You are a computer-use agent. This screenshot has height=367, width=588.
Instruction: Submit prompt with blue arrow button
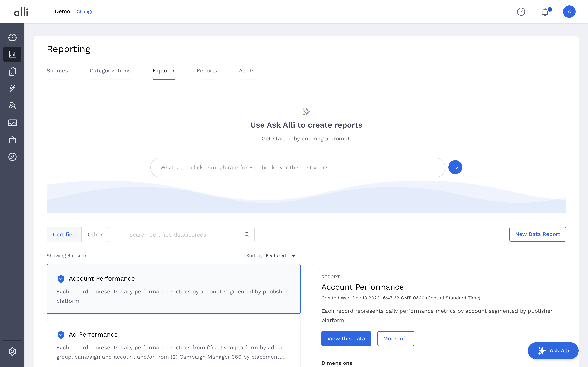coord(455,167)
